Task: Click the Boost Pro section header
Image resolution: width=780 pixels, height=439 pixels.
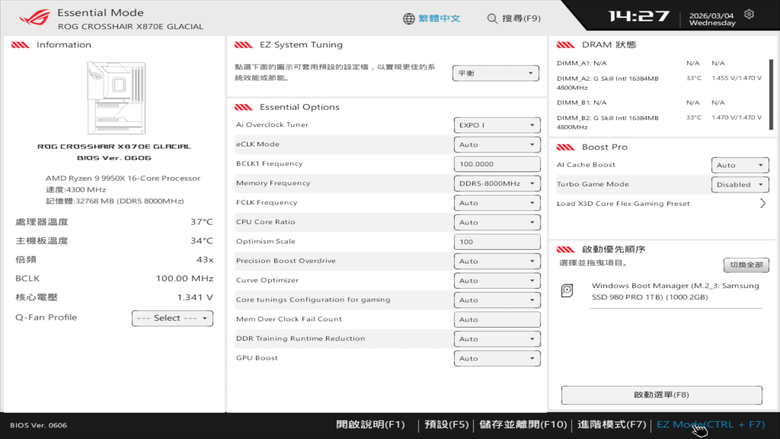Action: [x=604, y=147]
